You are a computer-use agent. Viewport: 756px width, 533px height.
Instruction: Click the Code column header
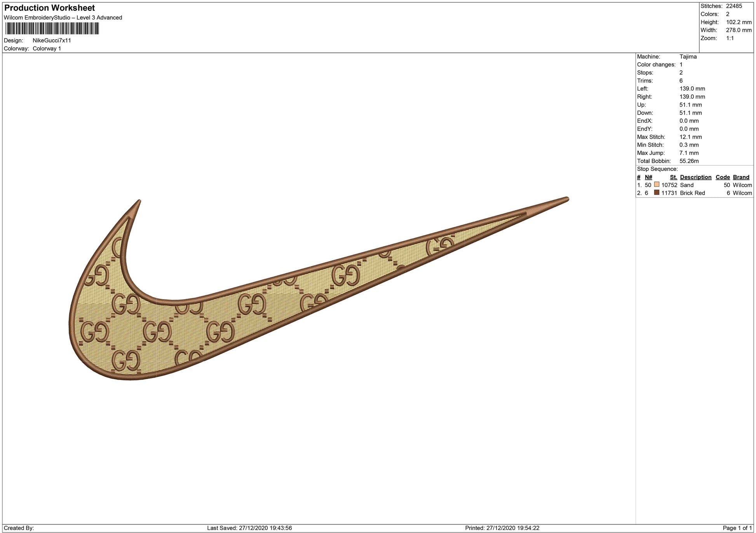[723, 177]
